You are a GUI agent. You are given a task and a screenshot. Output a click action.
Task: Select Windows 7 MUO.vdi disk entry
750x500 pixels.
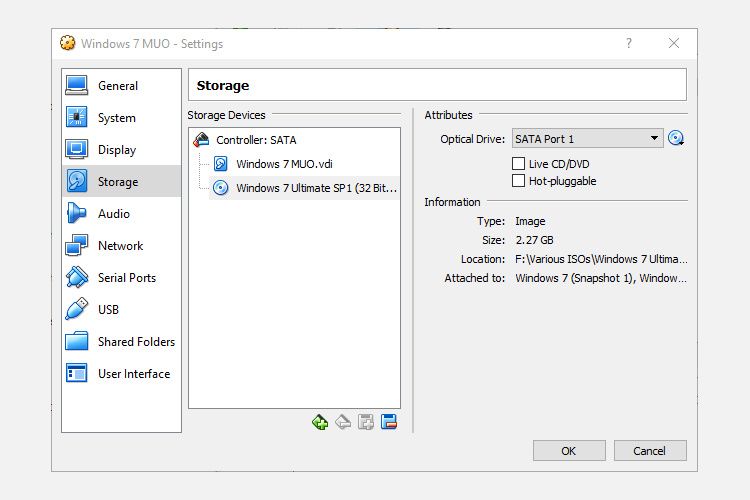pos(304,164)
